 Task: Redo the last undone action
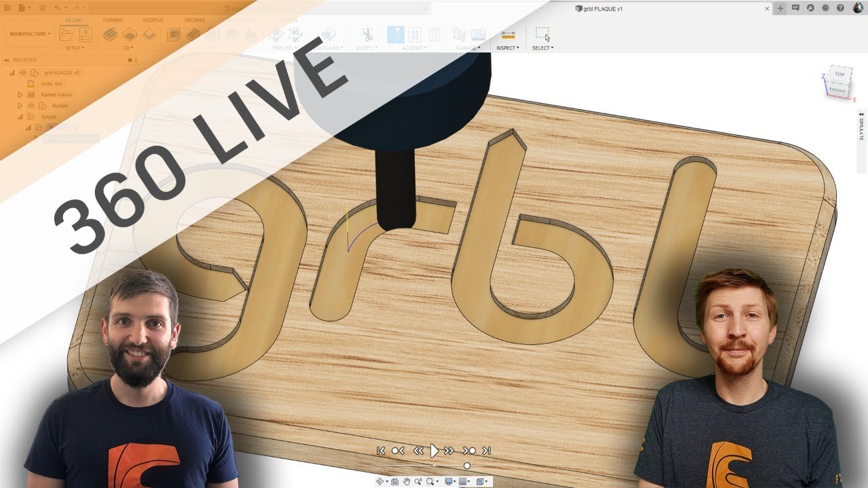75,8
